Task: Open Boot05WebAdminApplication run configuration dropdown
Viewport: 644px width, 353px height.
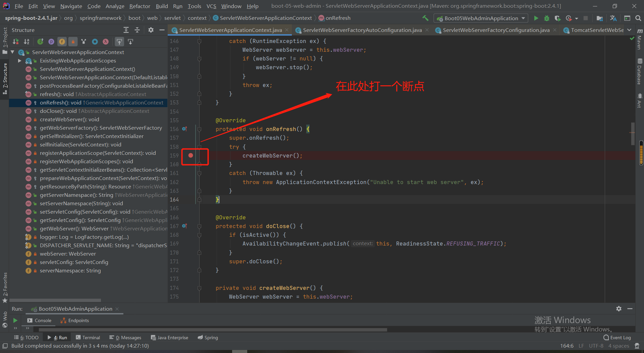Action: click(481, 18)
